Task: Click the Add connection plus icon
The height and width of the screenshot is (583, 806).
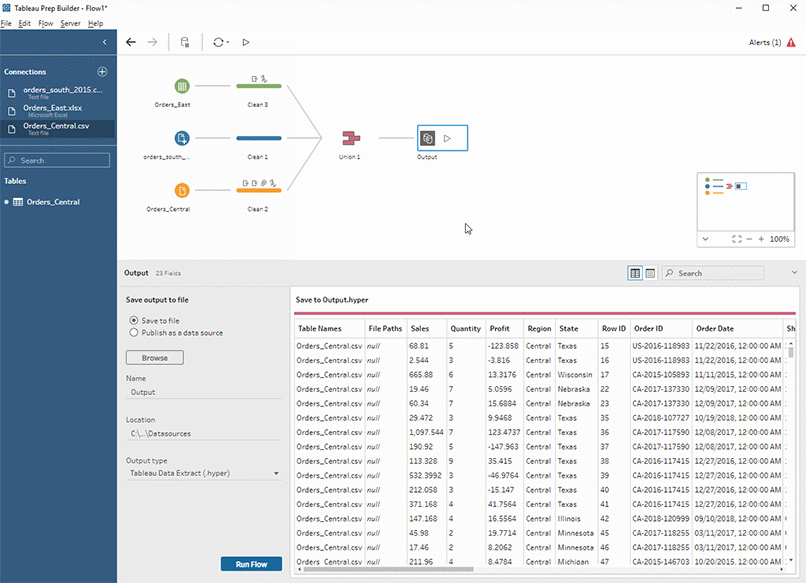Action: coord(102,72)
